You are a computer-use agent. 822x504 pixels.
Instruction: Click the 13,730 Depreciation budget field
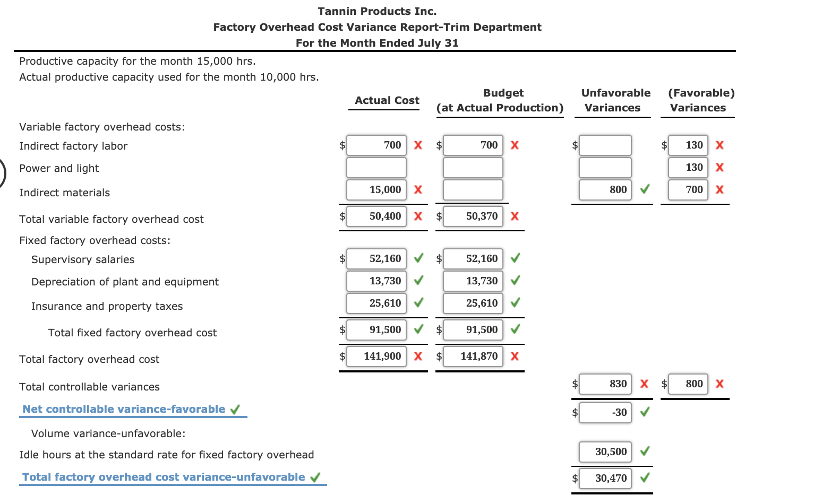[x=473, y=281]
